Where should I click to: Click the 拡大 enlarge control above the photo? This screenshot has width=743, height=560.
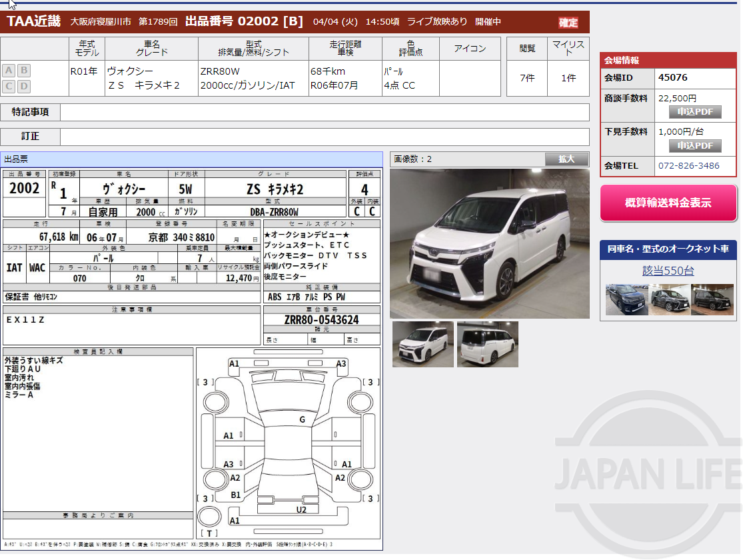coord(567,159)
